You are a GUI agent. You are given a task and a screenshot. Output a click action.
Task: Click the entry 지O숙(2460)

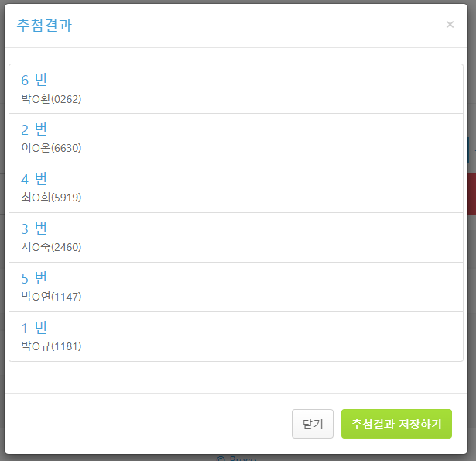click(51, 247)
